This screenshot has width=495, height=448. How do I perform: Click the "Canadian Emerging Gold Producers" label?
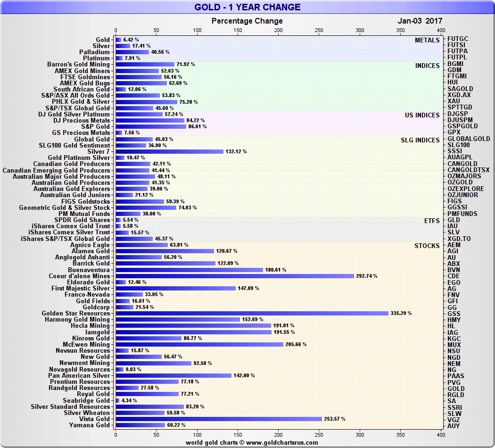(x=56, y=171)
